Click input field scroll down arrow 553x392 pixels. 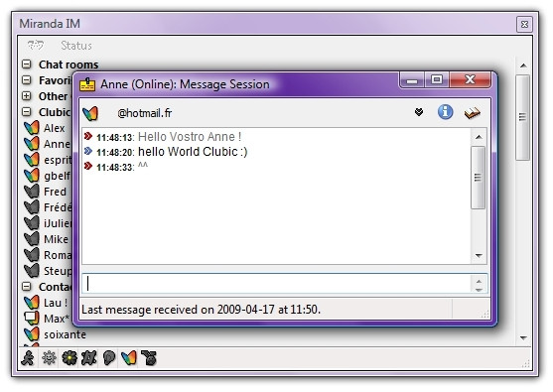(x=479, y=290)
